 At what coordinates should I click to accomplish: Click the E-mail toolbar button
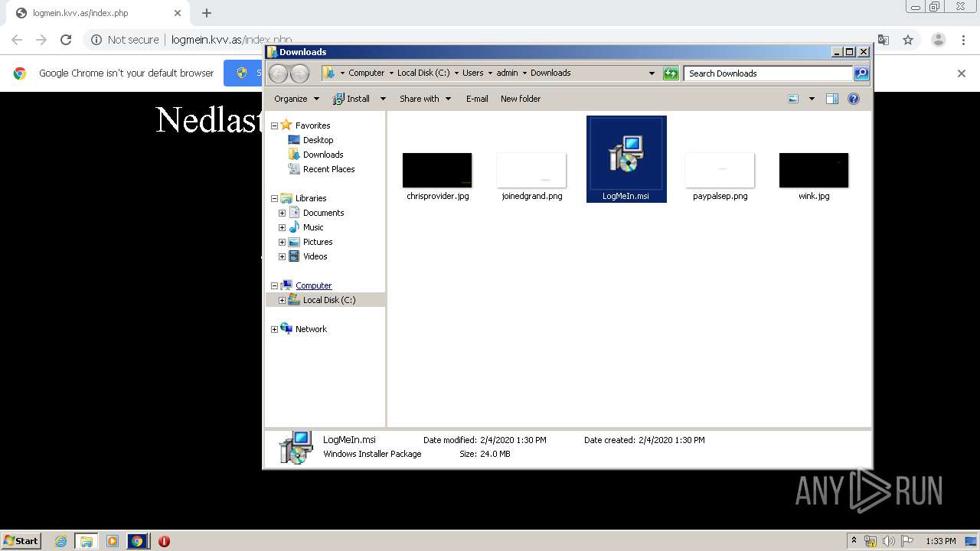tap(477, 99)
